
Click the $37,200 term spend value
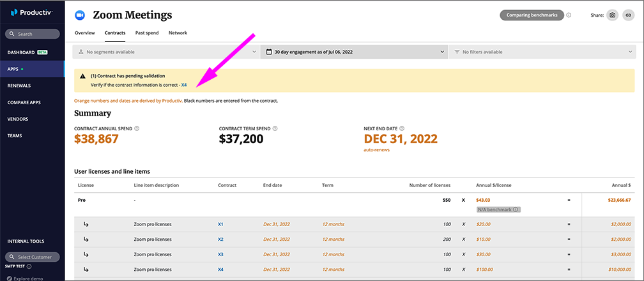[x=241, y=139]
